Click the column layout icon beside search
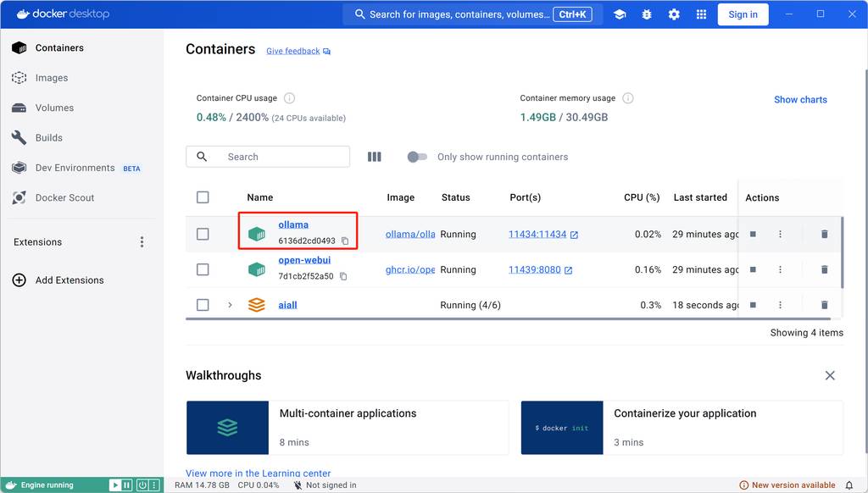Image resolution: width=868 pixels, height=493 pixels. click(x=374, y=157)
